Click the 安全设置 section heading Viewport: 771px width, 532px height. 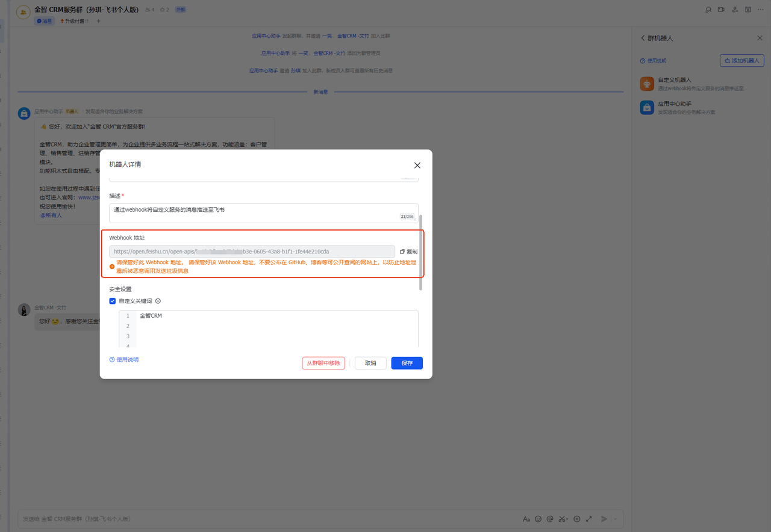120,289
